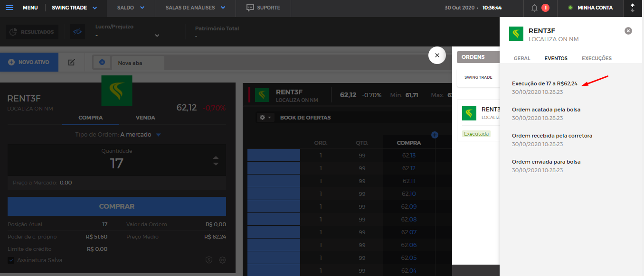This screenshot has height=276, width=644.
Task: Click the 62.09 buy price row
Action: pos(408,207)
